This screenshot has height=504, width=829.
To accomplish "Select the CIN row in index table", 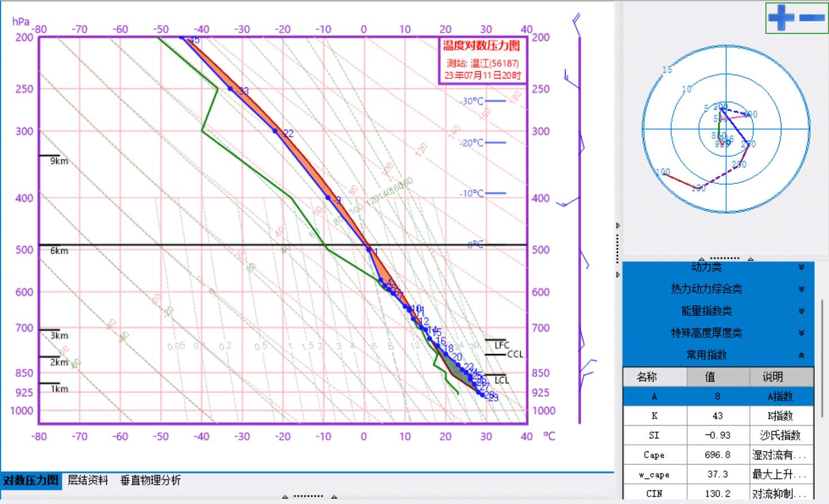I will click(718, 493).
